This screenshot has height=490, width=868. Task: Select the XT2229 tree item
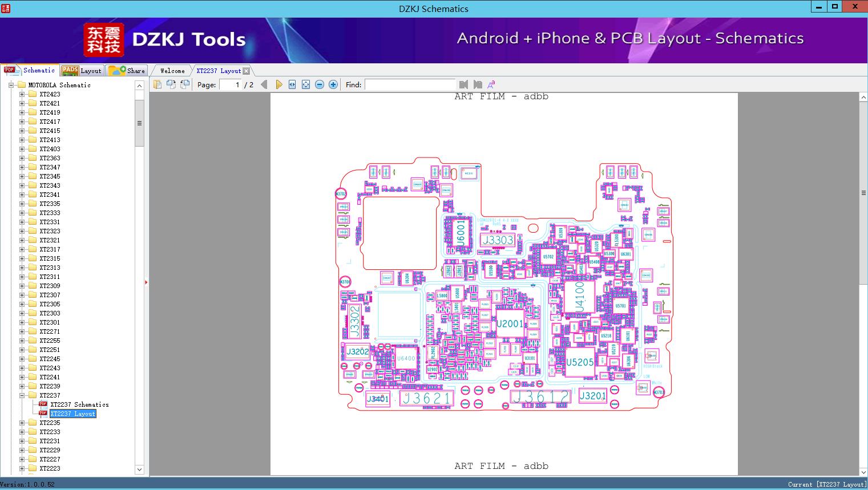click(x=50, y=450)
